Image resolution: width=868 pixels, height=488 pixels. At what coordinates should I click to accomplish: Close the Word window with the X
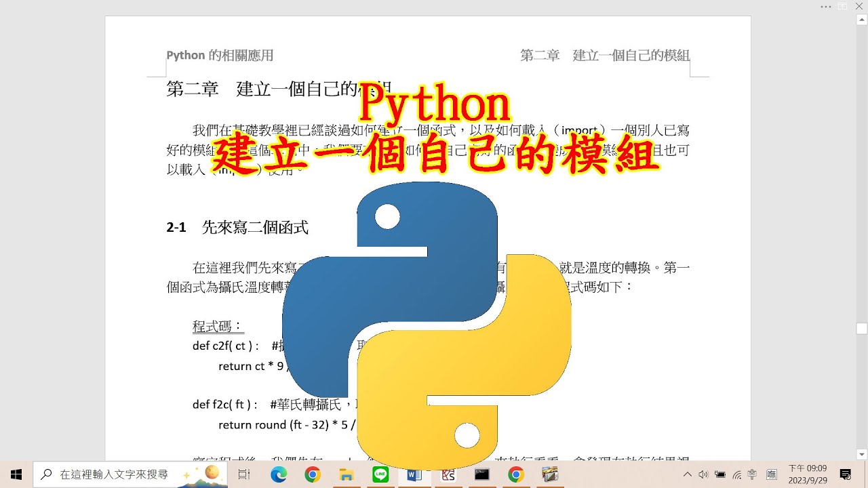861,6
